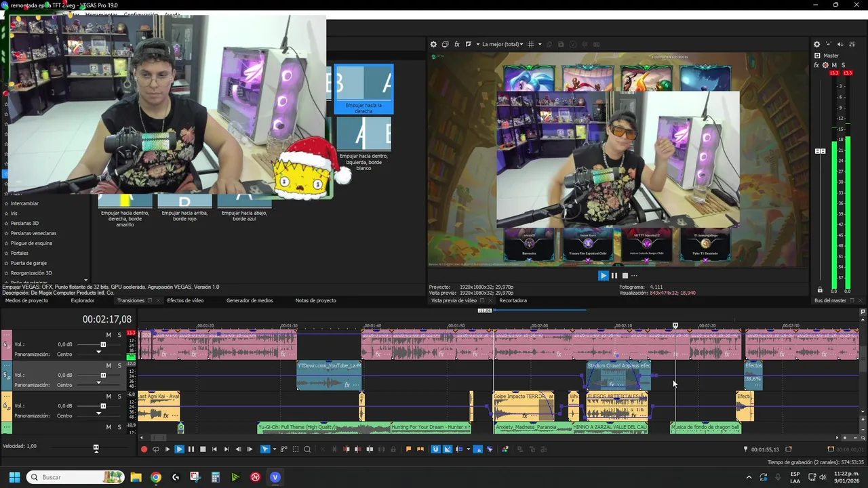Stop playback in timeline transport

tap(203, 449)
